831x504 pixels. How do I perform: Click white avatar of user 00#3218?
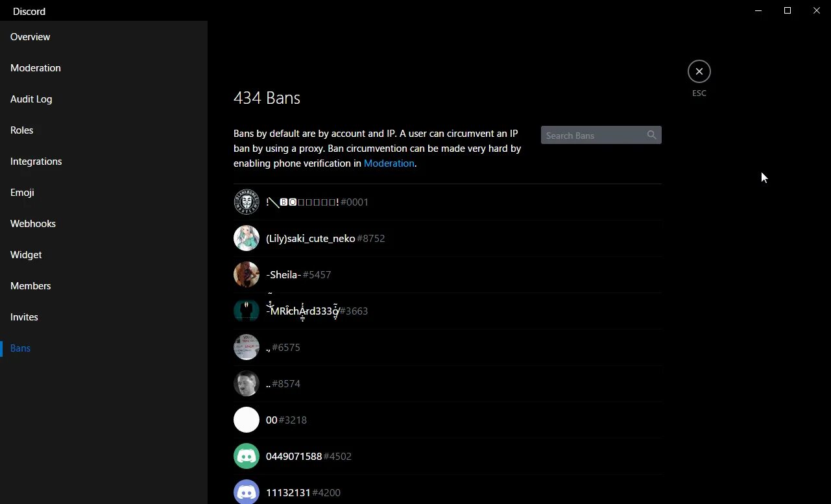[x=247, y=420]
